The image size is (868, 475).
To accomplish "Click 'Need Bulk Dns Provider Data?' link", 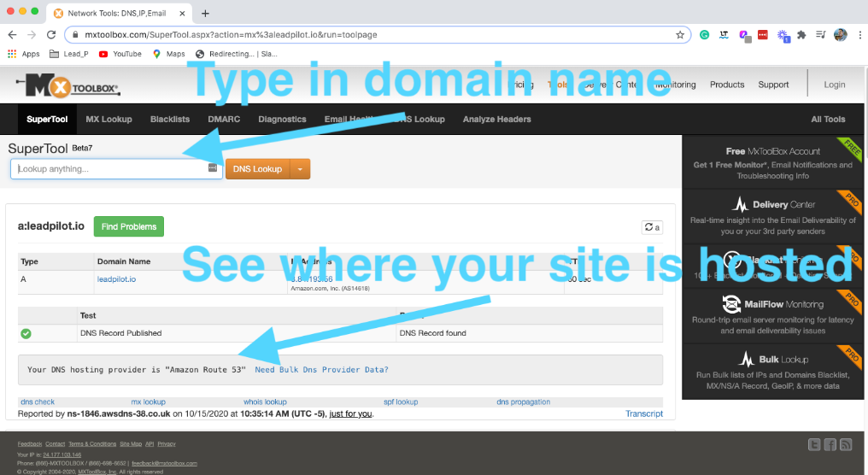I will coord(321,369).
